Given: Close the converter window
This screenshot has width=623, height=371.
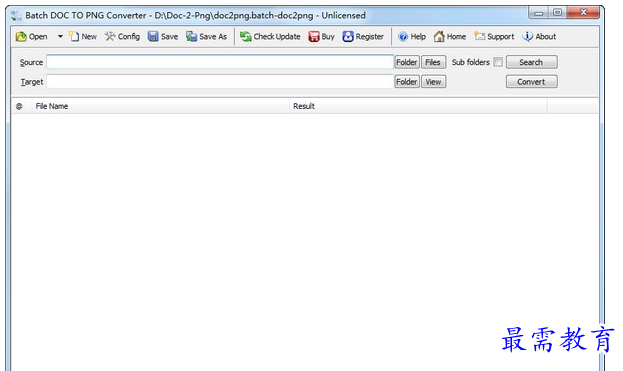Looking at the screenshot, I should [583, 13].
